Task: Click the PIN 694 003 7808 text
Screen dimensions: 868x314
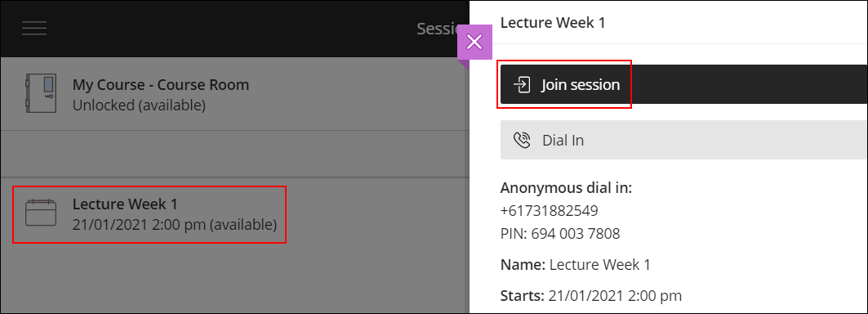Action: (x=560, y=234)
